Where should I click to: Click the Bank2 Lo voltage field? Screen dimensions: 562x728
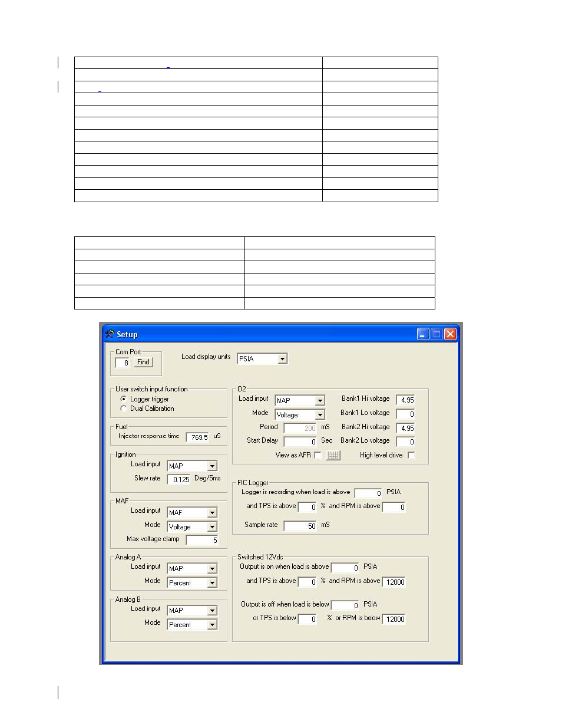point(405,442)
